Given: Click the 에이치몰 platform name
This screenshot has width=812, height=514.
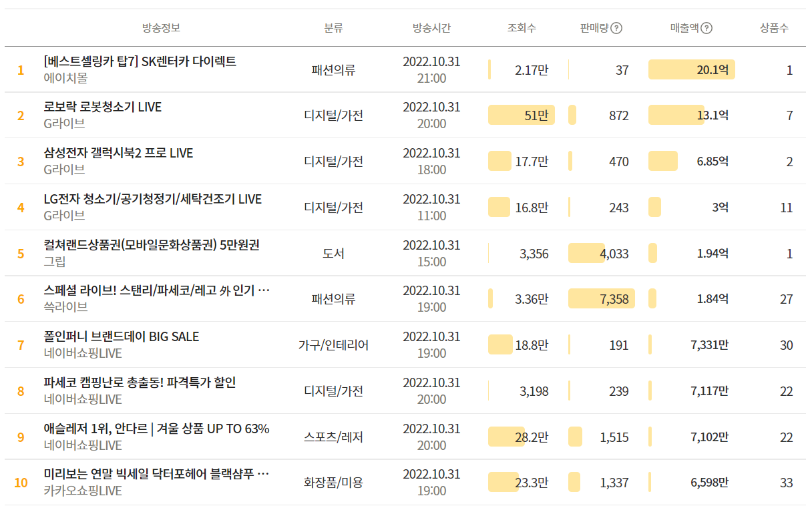Looking at the screenshot, I should click(65, 78).
